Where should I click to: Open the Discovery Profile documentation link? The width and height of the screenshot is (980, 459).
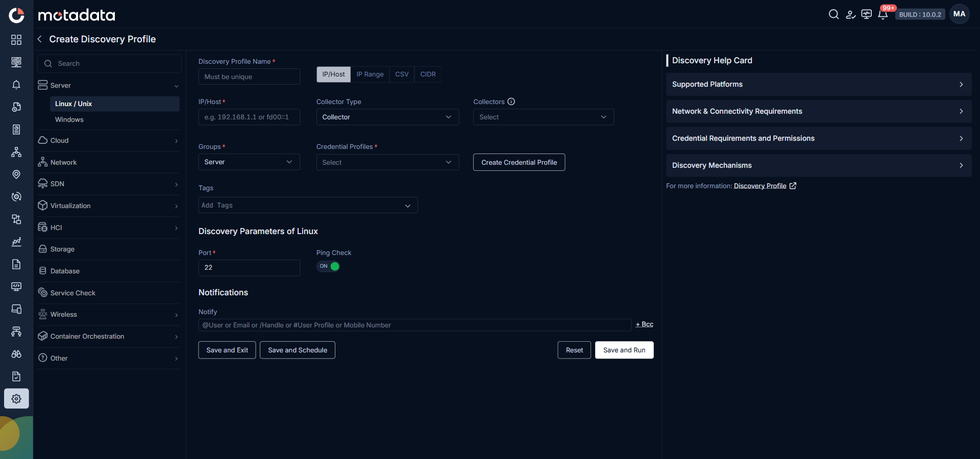pyautogui.click(x=765, y=186)
